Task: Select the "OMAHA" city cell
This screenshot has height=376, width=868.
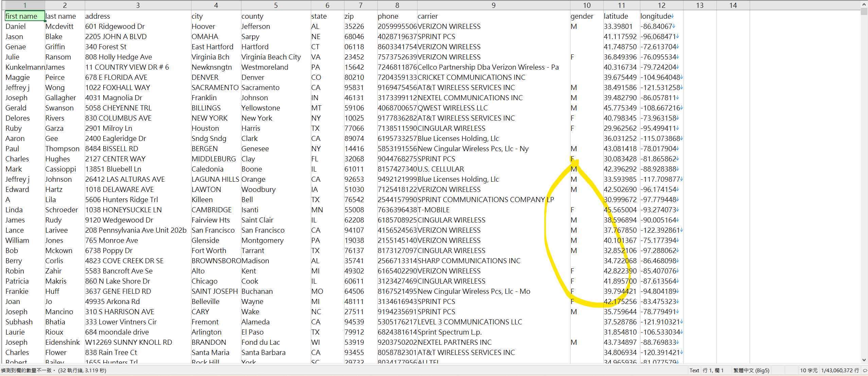Action: 216,36
